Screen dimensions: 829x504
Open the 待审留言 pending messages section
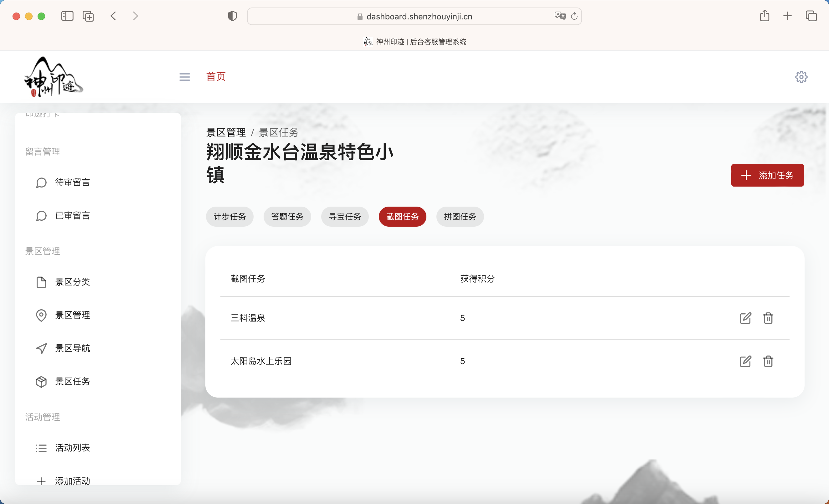[72, 183]
